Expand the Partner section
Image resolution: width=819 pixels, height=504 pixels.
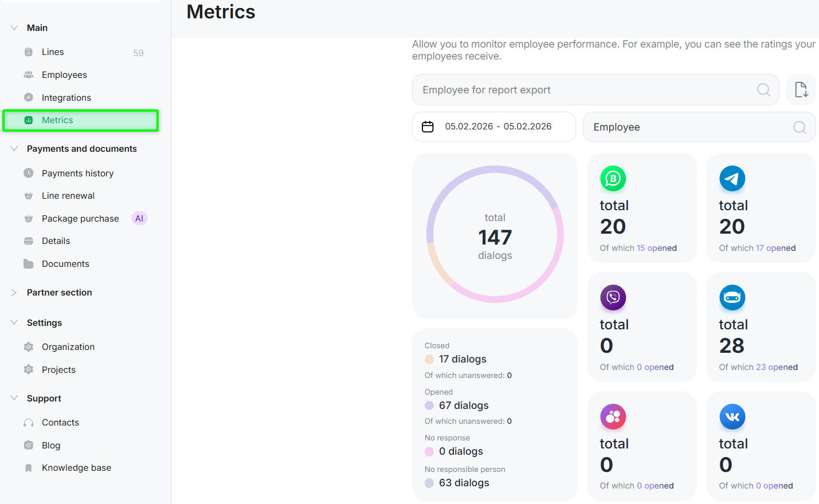pos(14,293)
